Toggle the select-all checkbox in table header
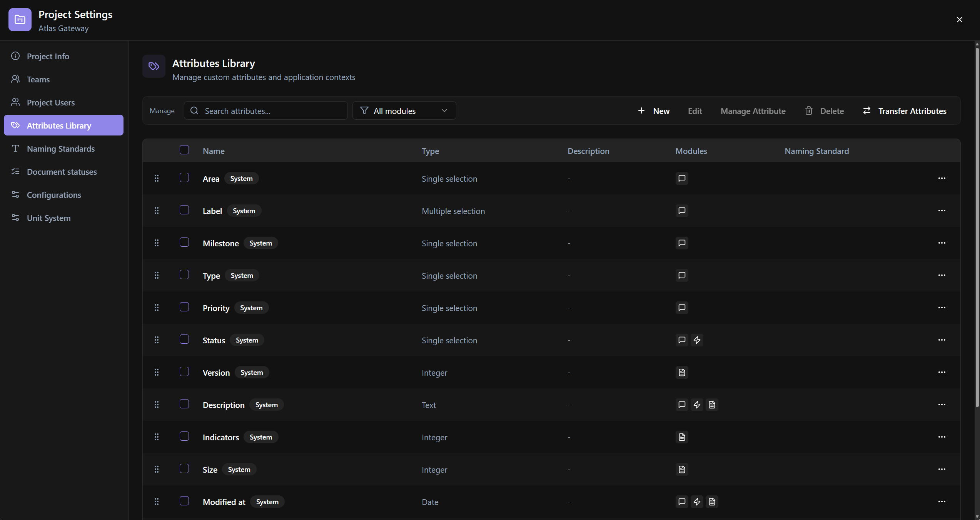Image resolution: width=980 pixels, height=520 pixels. (x=184, y=150)
